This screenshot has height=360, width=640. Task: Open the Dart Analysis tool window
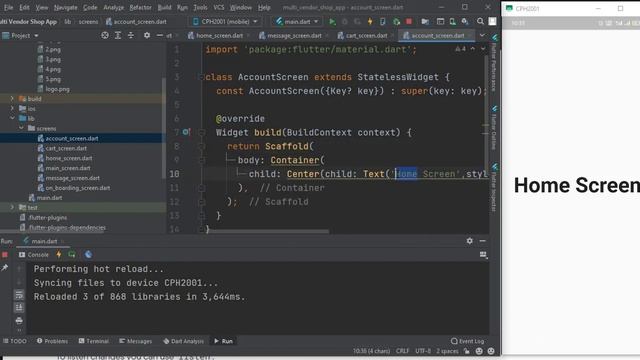click(x=183, y=341)
